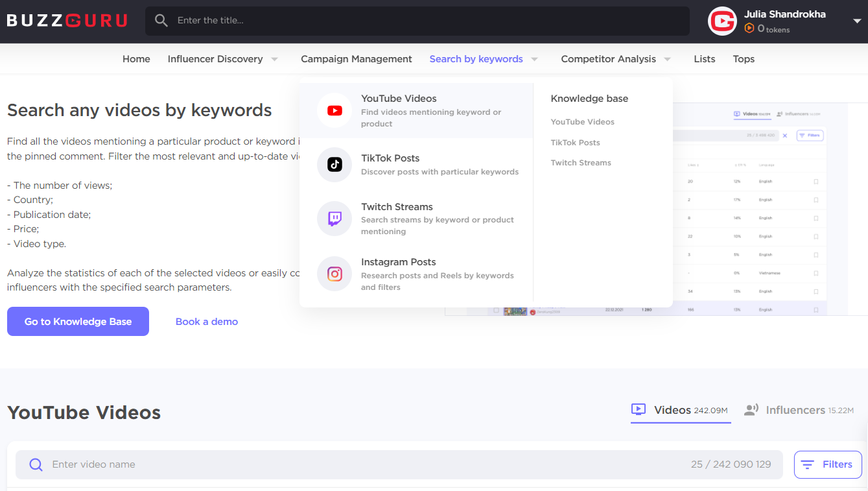This screenshot has height=491, width=868.
Task: Open the Twitch Streams knowledge base link
Action: (x=581, y=163)
